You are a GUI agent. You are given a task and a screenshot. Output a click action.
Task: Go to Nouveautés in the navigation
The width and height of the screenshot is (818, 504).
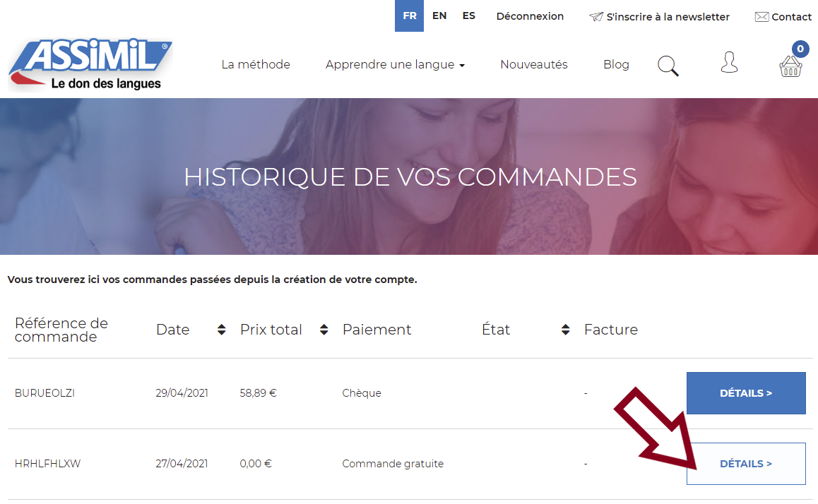click(x=533, y=64)
